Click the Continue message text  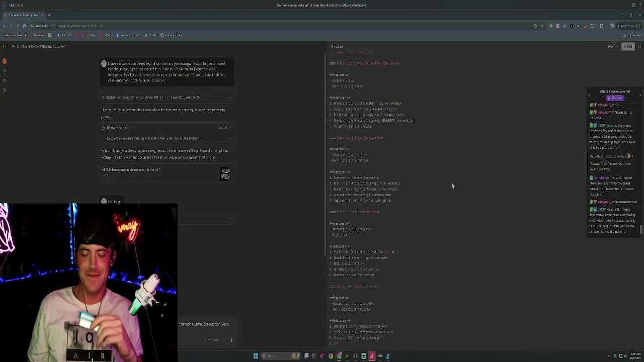click(114, 202)
